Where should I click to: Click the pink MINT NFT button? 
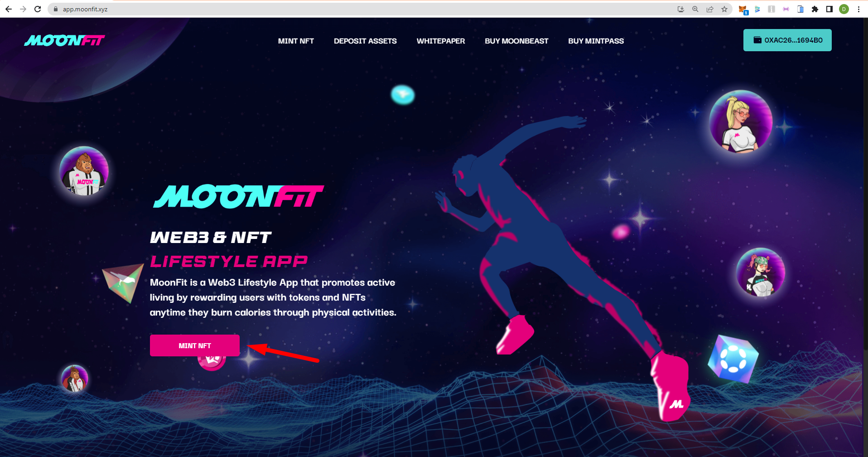[195, 345]
